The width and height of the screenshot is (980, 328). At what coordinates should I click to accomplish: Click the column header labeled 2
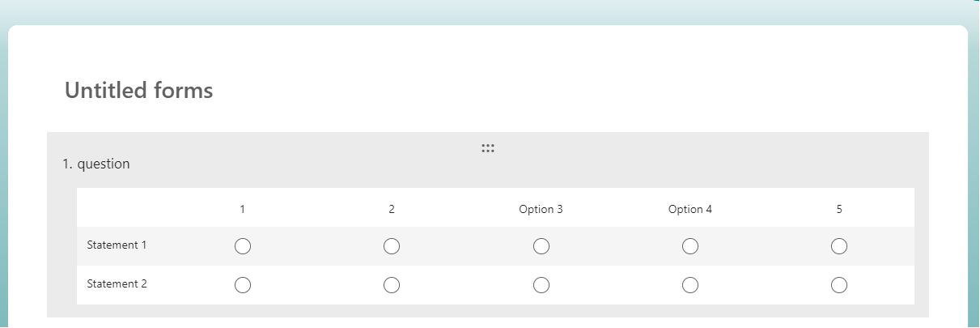(392, 209)
